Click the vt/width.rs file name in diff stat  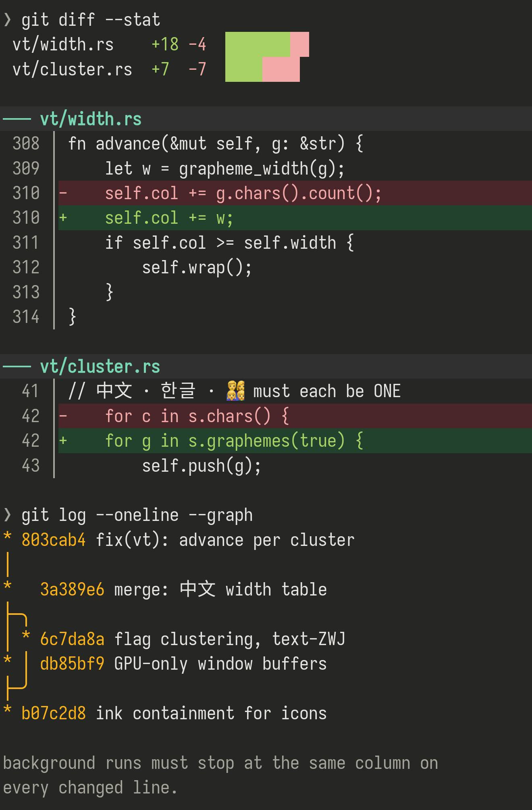(x=63, y=44)
